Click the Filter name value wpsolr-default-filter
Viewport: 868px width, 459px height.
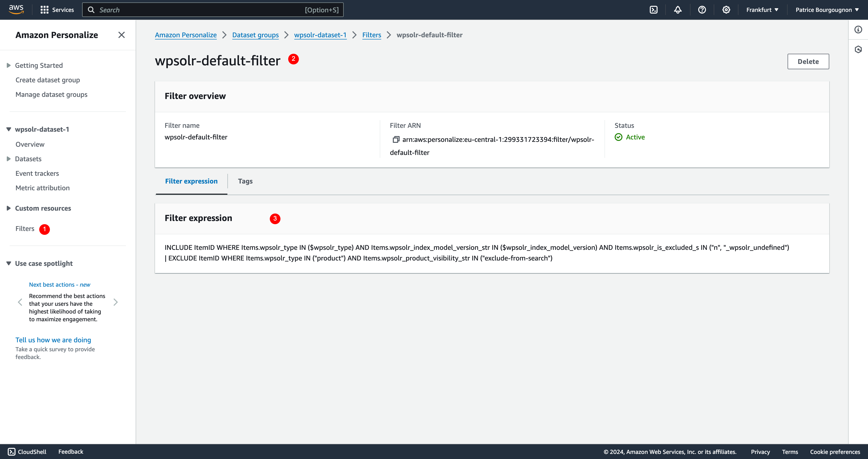(x=196, y=137)
